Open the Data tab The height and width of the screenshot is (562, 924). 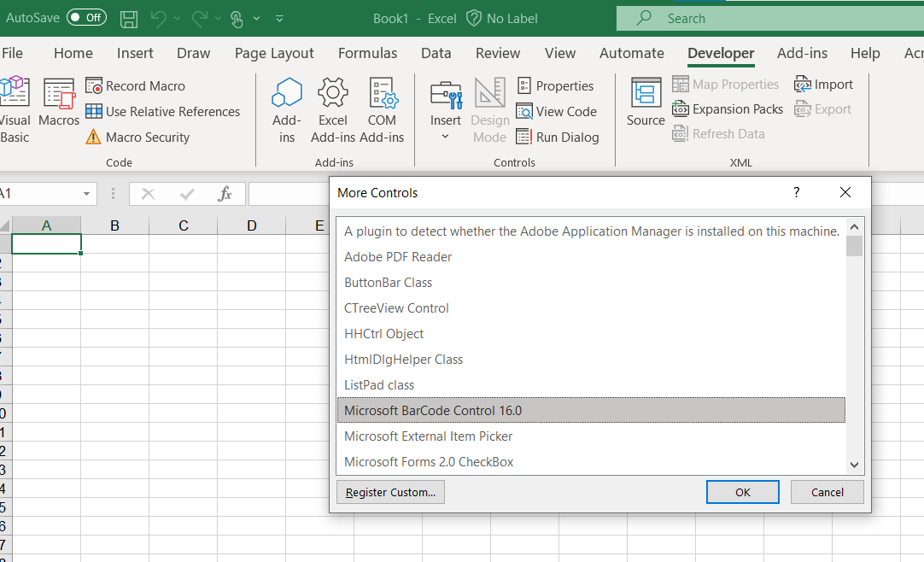[x=436, y=53]
